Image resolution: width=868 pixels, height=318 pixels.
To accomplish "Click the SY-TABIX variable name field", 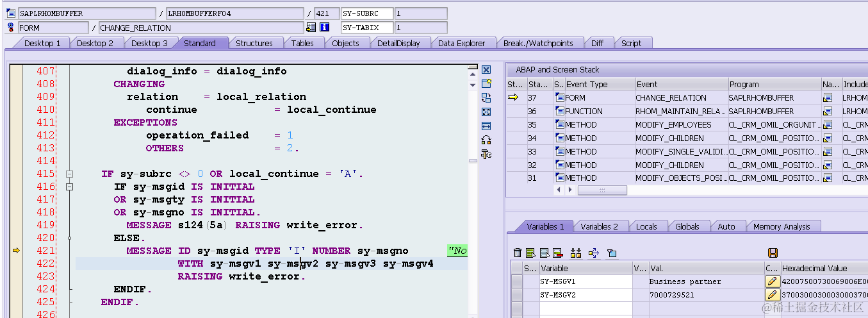I will click(367, 28).
